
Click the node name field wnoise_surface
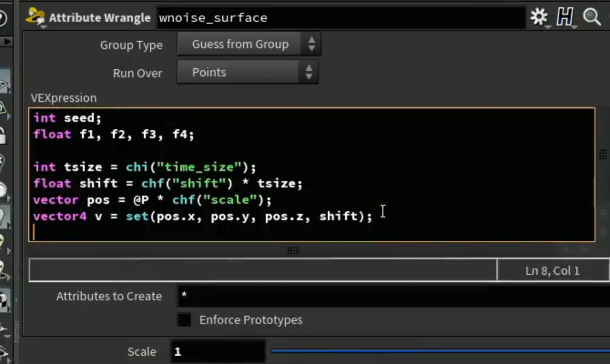click(x=341, y=18)
